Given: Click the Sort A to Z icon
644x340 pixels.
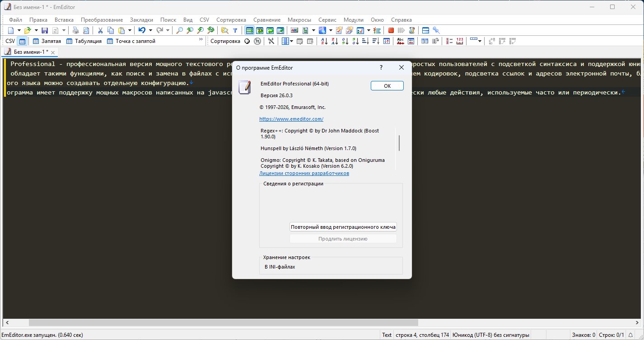Looking at the screenshot, I should click(324, 41).
